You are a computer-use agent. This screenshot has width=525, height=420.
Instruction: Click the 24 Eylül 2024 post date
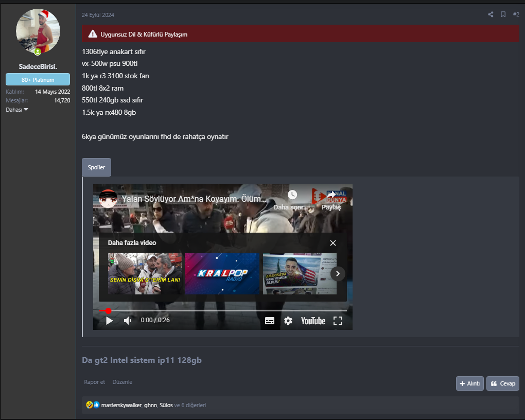[98, 15]
